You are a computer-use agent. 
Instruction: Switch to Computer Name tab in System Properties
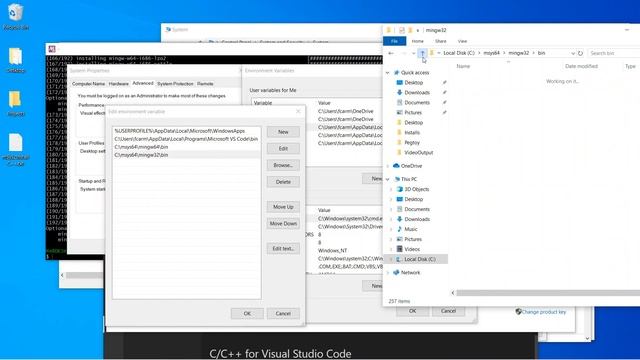[88, 84]
